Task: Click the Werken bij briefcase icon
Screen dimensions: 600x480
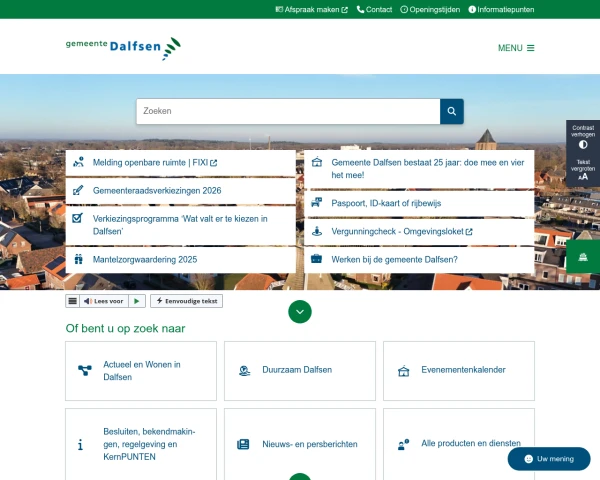Action: coord(316,259)
